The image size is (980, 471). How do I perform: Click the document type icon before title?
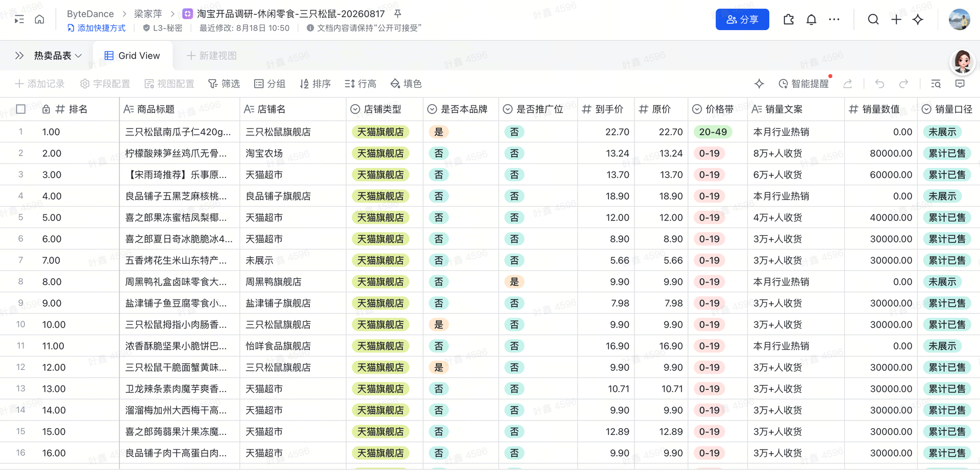click(187, 14)
